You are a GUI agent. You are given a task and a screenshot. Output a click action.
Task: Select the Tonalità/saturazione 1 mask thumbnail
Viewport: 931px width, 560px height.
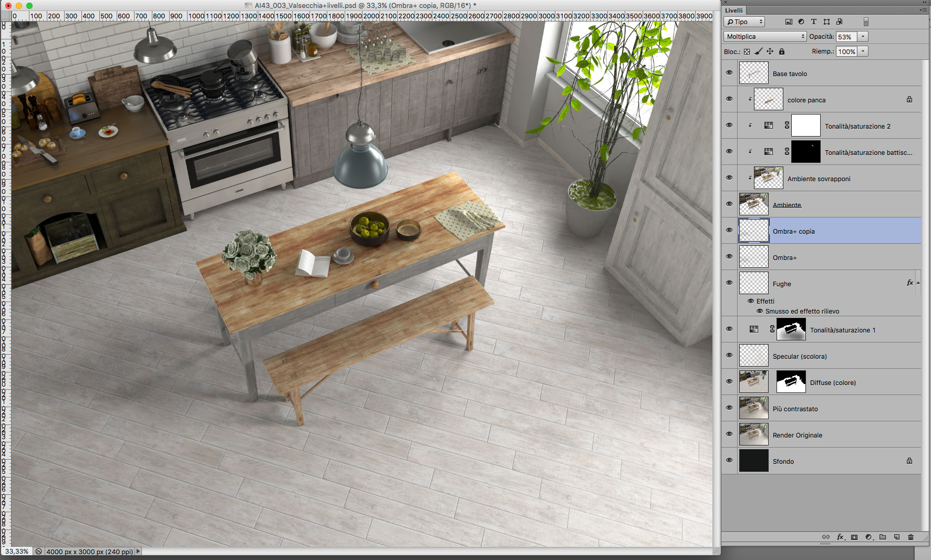pyautogui.click(x=791, y=329)
